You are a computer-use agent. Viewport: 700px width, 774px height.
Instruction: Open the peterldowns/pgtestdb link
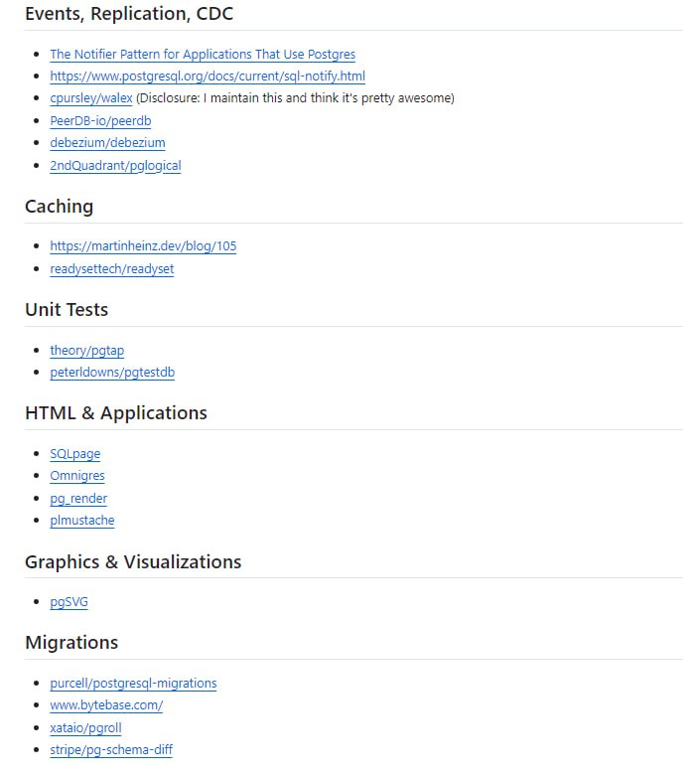112,373
